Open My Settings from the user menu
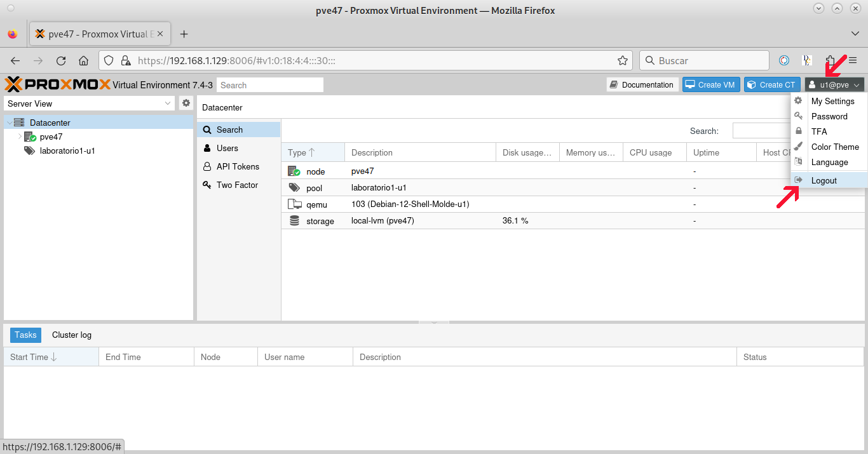This screenshot has width=868, height=454. point(829,101)
